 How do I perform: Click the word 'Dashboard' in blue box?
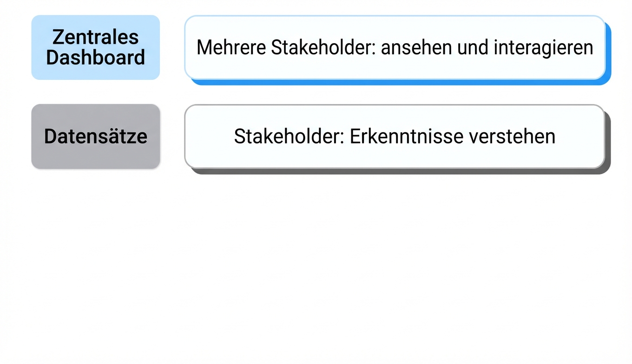pyautogui.click(x=95, y=58)
